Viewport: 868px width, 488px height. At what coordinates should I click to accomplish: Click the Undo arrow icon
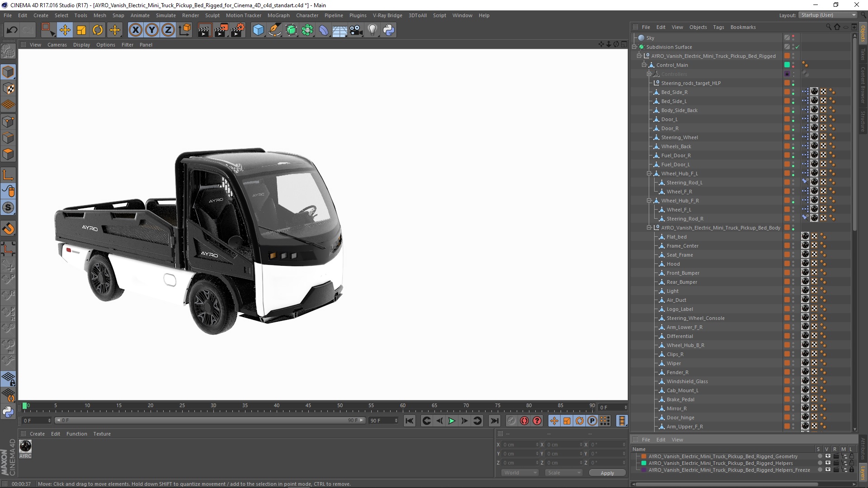[x=12, y=30]
